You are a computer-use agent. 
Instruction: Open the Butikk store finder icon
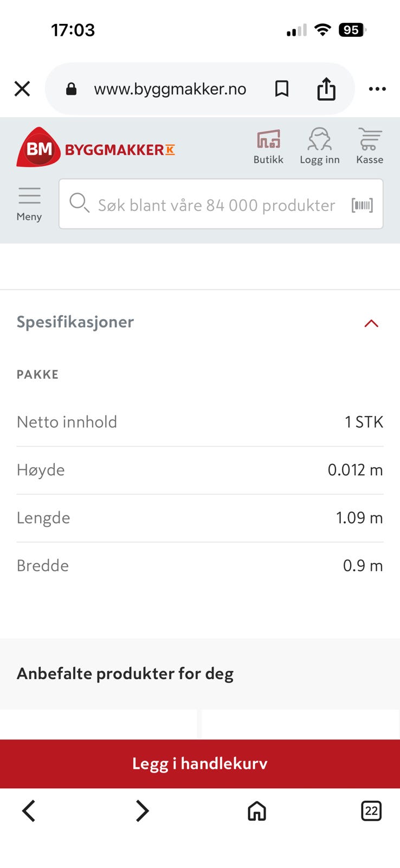click(268, 146)
